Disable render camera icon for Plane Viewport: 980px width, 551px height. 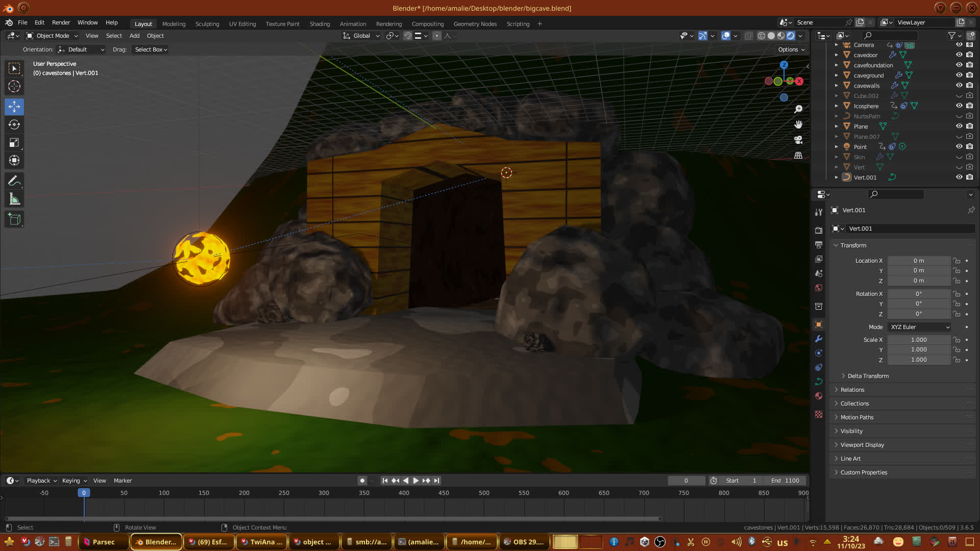(x=969, y=126)
